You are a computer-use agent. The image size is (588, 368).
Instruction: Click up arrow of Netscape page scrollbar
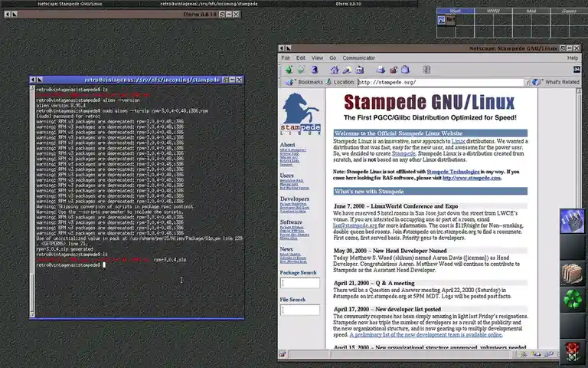pos(579,91)
